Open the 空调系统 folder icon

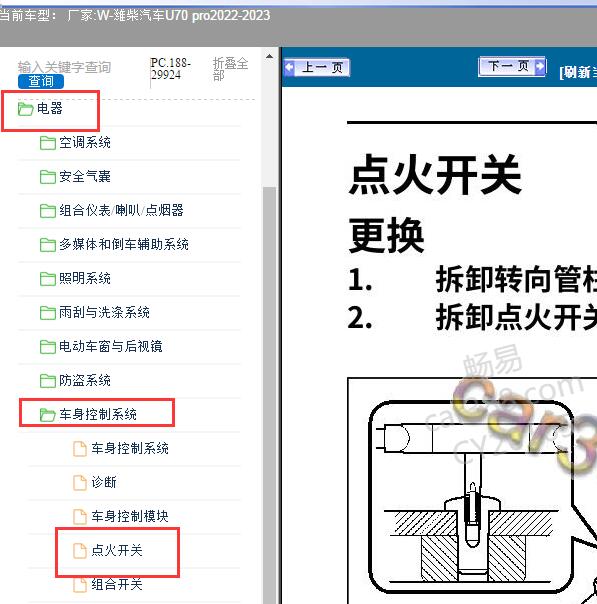48,143
